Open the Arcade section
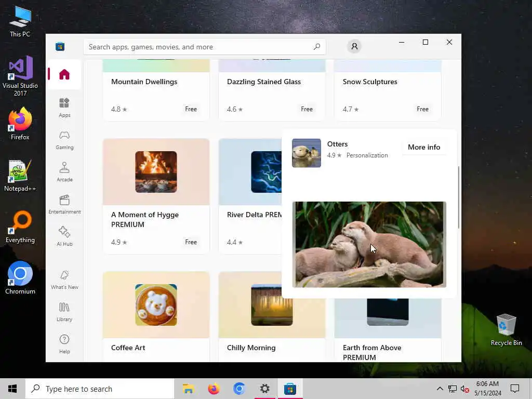 (64, 172)
